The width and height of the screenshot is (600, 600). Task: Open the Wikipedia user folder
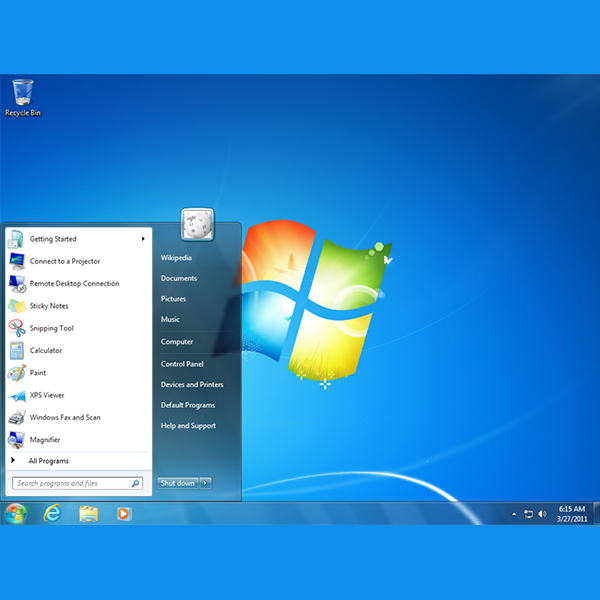[x=176, y=258]
